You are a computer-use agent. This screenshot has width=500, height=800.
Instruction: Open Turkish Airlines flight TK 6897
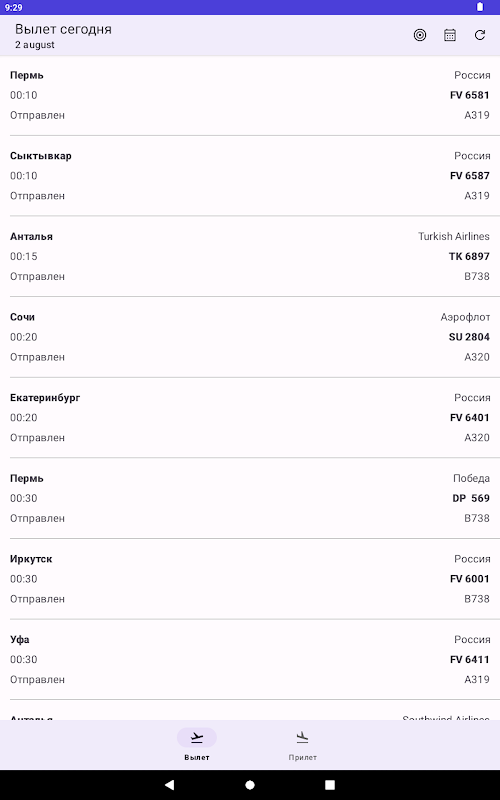[250, 257]
